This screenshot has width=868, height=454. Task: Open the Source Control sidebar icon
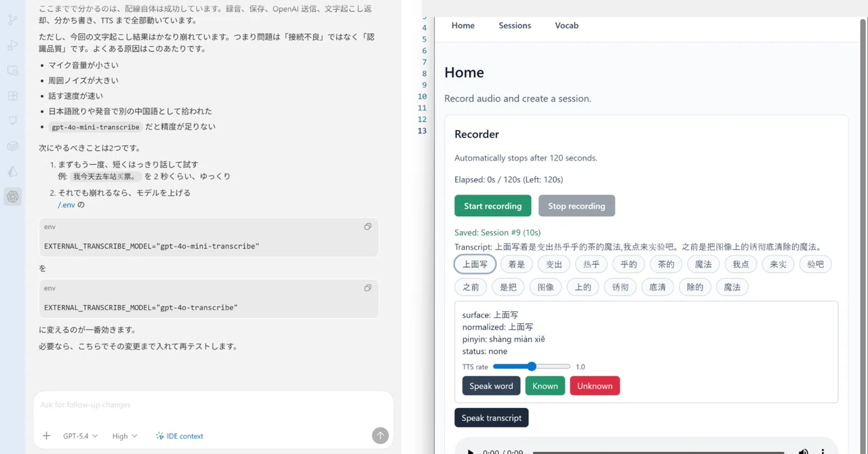(13, 20)
